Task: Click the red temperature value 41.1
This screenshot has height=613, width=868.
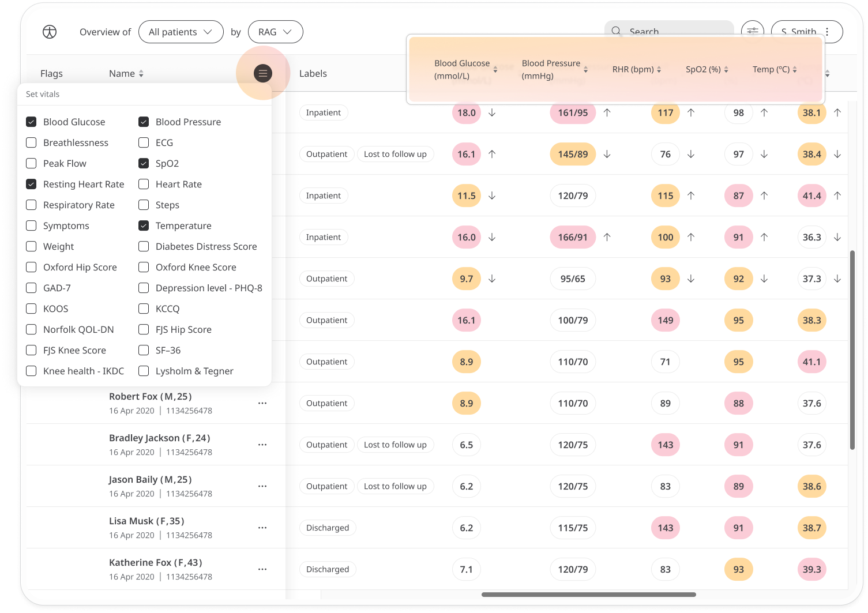Action: (x=811, y=362)
